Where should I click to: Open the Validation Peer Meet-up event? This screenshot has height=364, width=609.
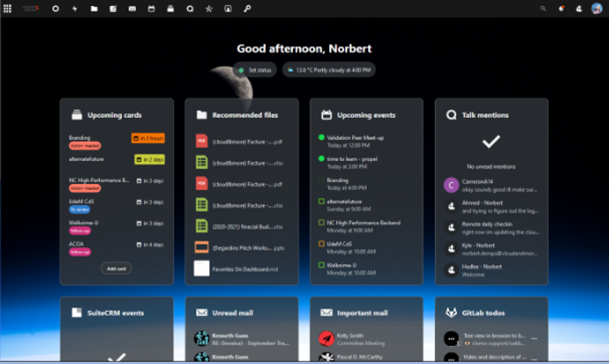click(x=355, y=141)
